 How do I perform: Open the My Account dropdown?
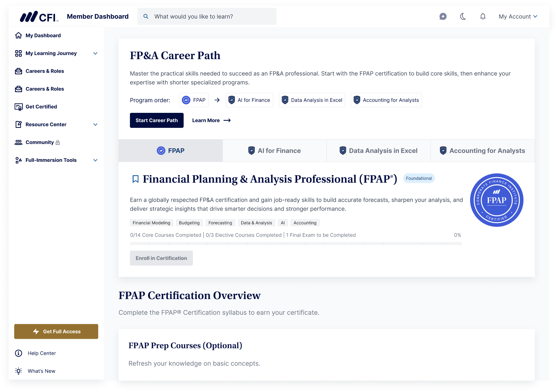518,17
